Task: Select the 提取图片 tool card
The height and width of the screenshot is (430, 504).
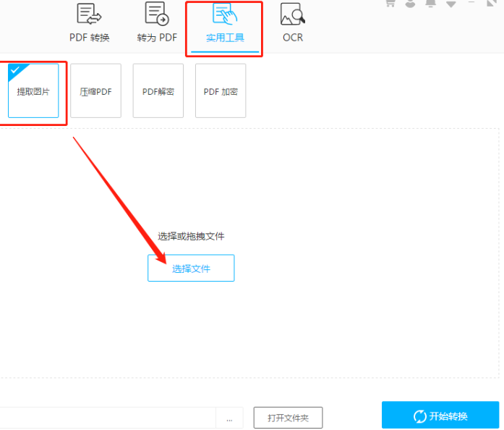Action: [33, 90]
